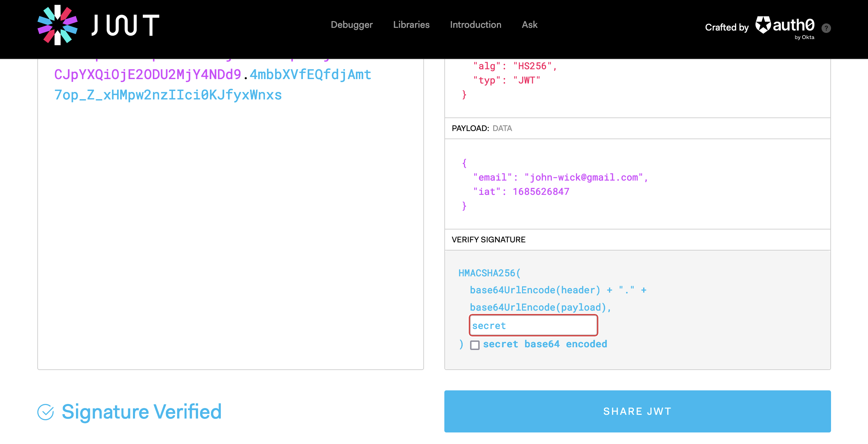The width and height of the screenshot is (868, 444).
Task: Open the Ask section
Action: point(529,24)
